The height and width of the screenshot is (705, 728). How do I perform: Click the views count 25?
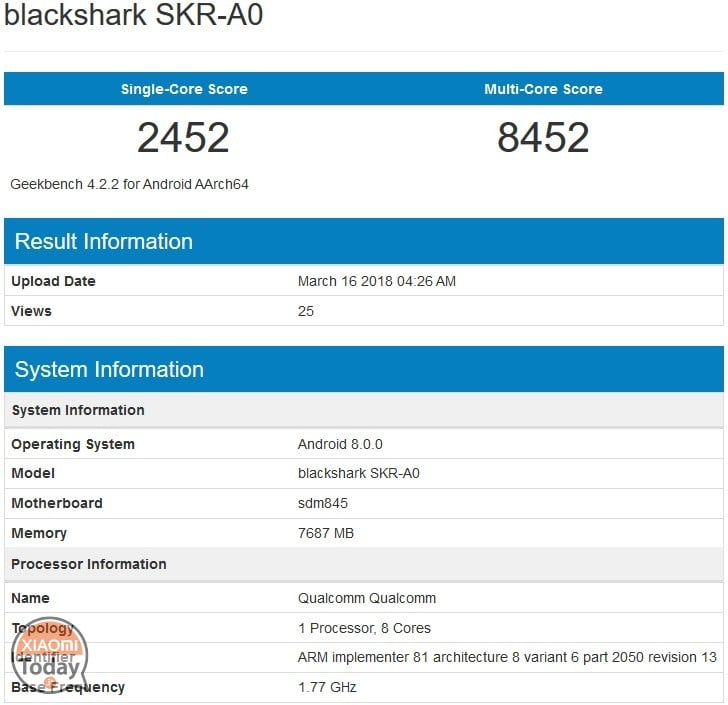tap(306, 311)
